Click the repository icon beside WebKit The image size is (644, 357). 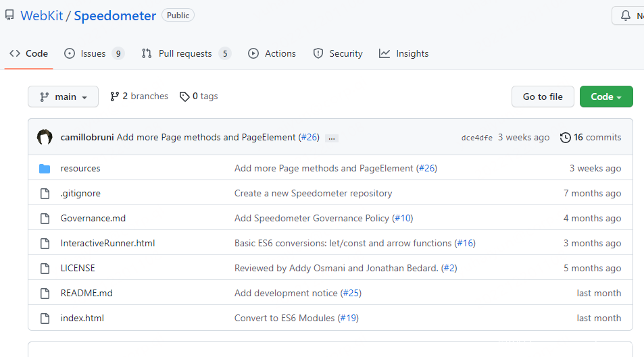click(x=9, y=15)
